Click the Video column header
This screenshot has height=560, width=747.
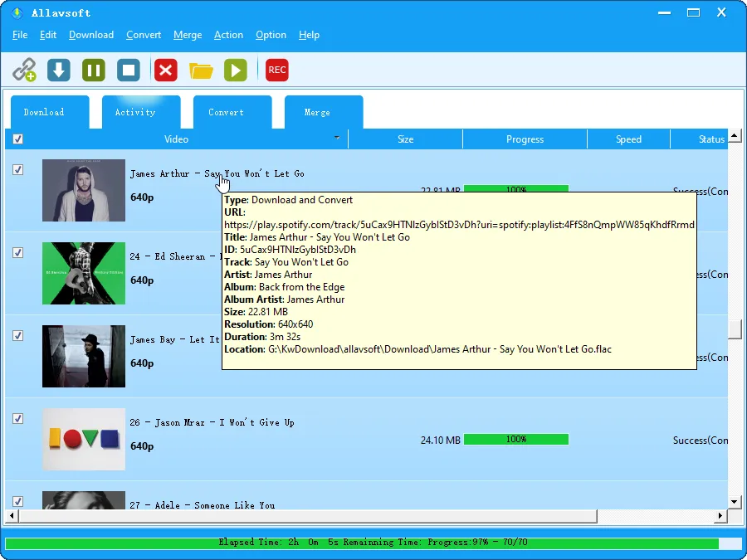click(x=176, y=139)
